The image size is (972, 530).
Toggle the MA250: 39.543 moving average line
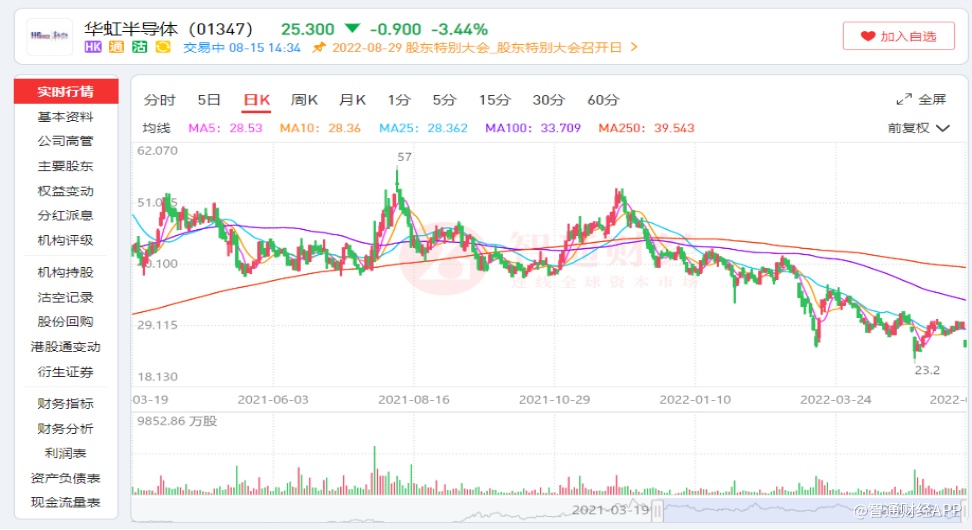click(x=646, y=128)
